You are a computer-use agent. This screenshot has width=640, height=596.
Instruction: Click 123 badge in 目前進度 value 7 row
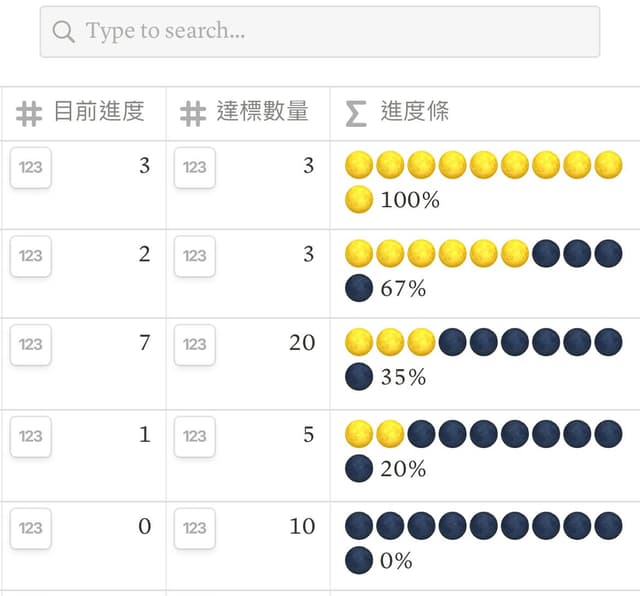(31, 345)
